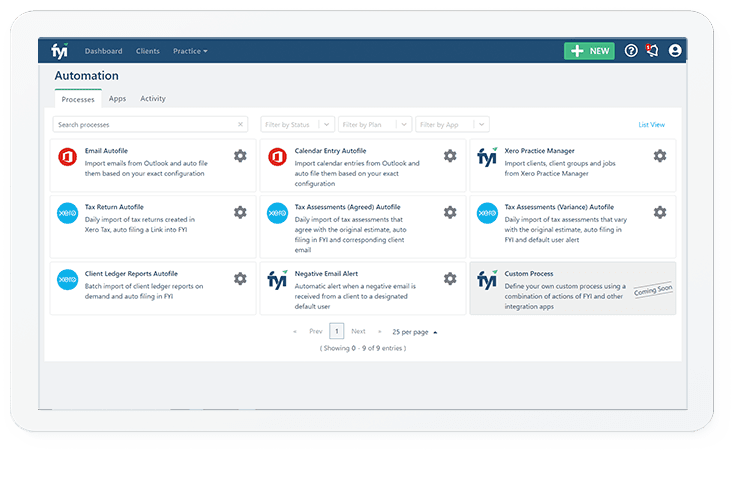This screenshot has width=733, height=492.
Task: Select the Custom Process title
Action: (529, 274)
